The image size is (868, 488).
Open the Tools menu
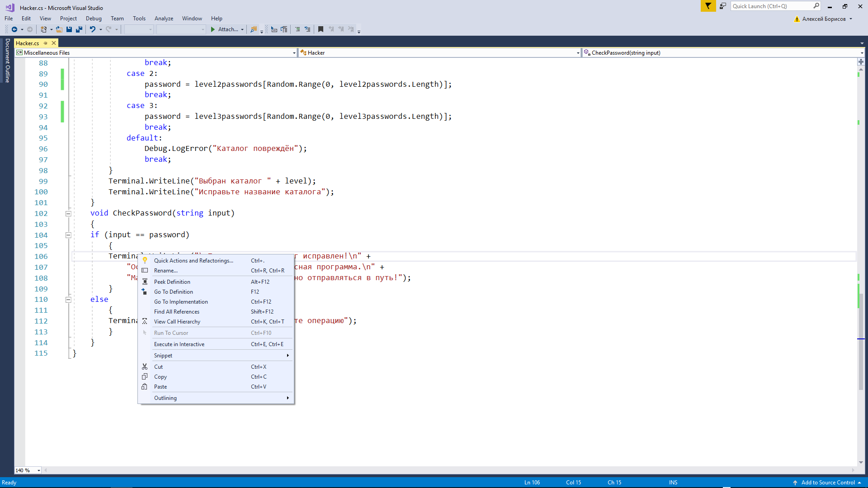click(139, 19)
